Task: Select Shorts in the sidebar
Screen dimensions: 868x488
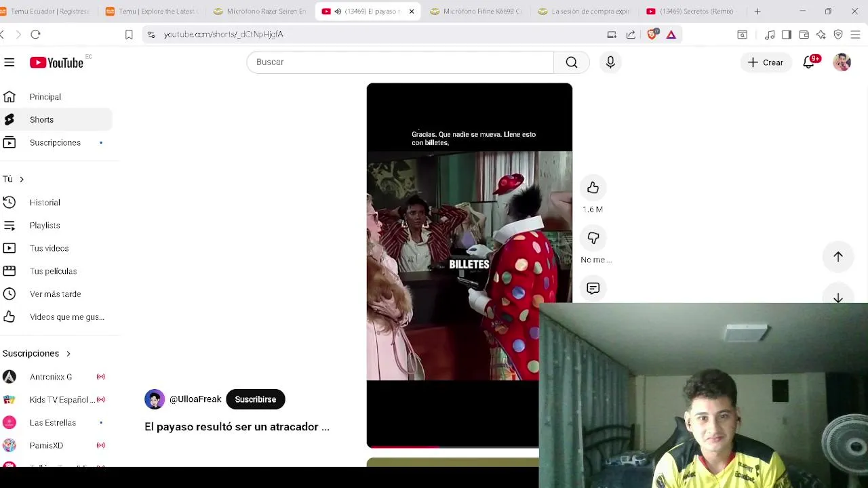Action: [56, 120]
